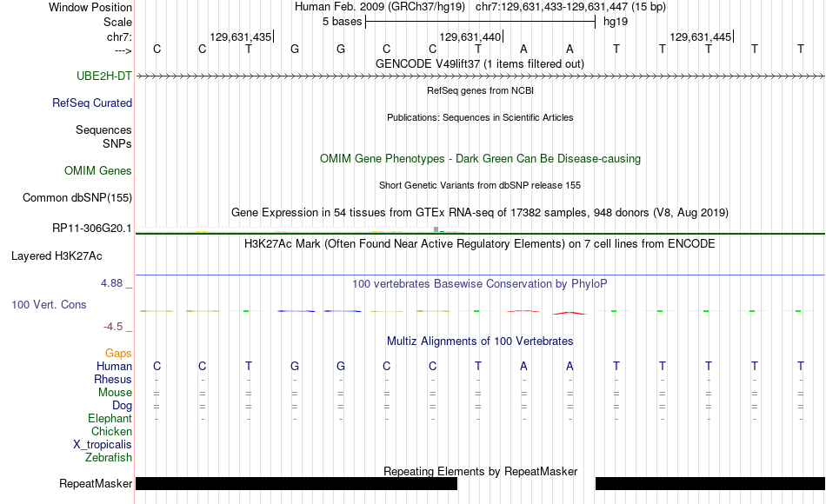The width and height of the screenshot is (826, 504).
Task: Click Repeating Elements by RepeatMasker title
Action: 481,471
